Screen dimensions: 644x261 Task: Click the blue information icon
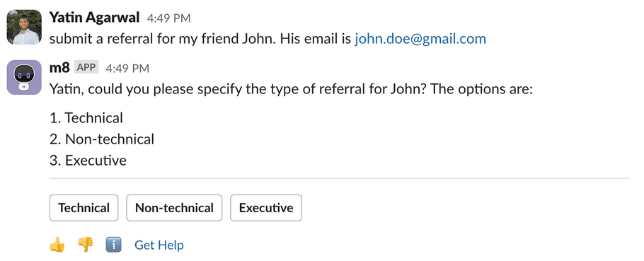[x=113, y=245]
